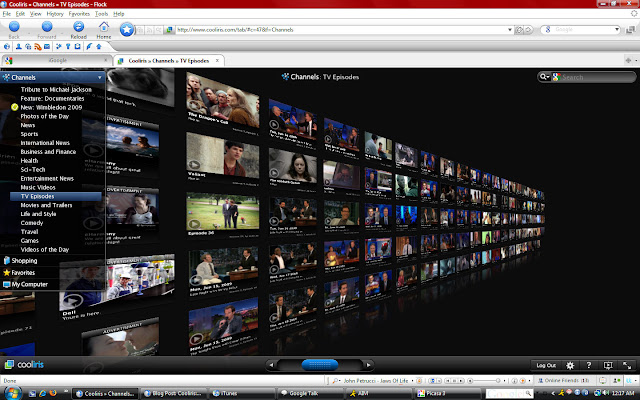Click the photo uploader up-arrow icon
Viewport: 640px width, 400px height.
98,47
